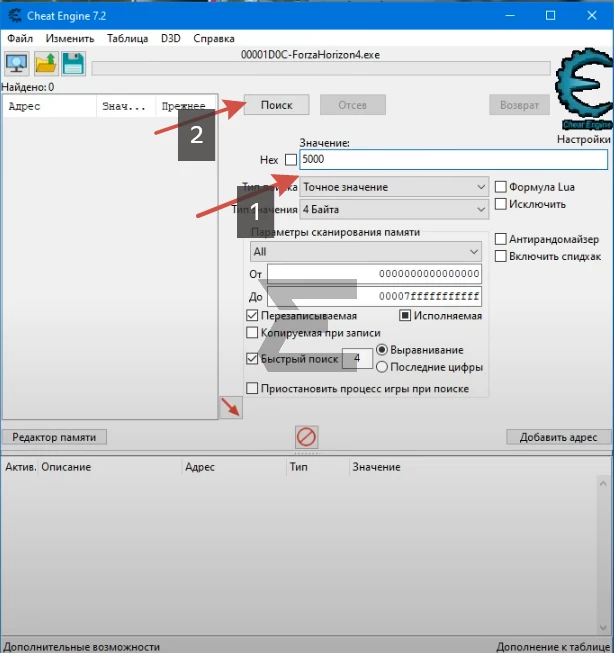This screenshot has width=614, height=653.
Task: Toggle the Антирандомайзер checkbox
Action: [500, 239]
